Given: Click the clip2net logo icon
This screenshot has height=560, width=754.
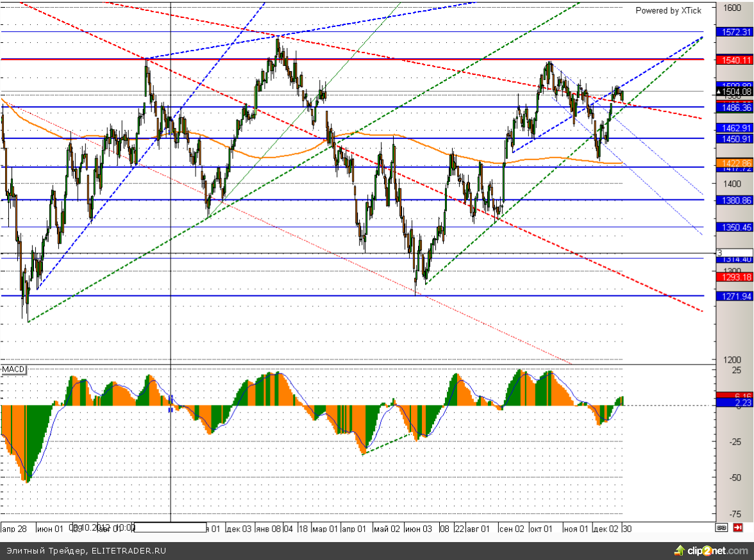Looking at the screenshot, I should point(679,550).
